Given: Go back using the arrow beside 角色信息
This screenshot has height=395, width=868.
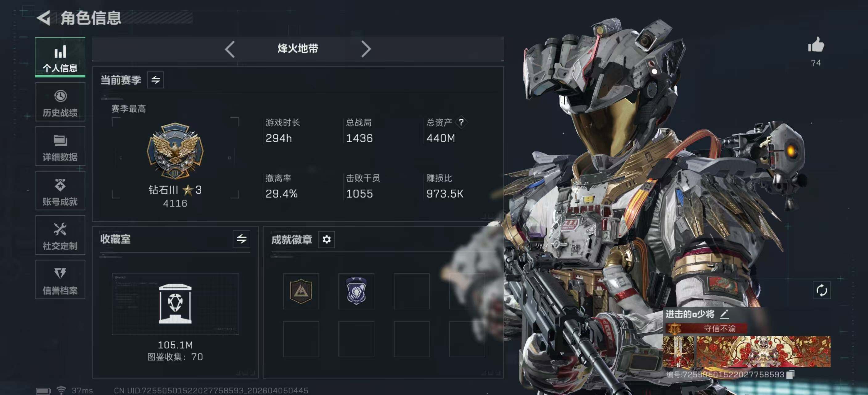Looking at the screenshot, I should click(x=43, y=18).
